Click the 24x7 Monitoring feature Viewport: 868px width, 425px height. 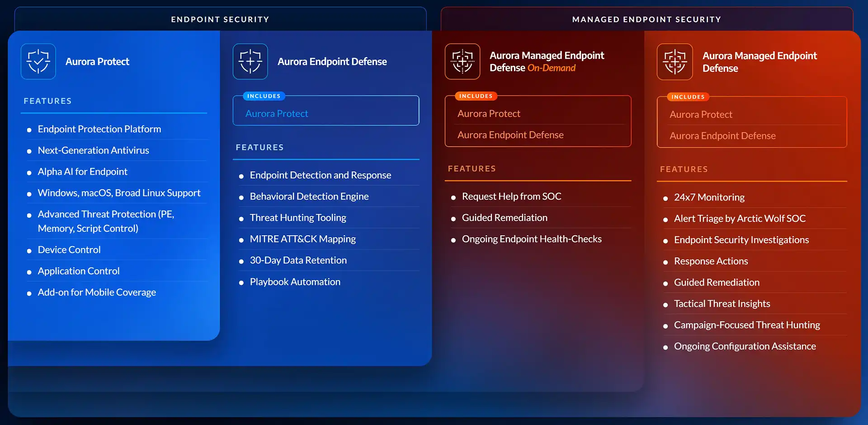tap(709, 197)
